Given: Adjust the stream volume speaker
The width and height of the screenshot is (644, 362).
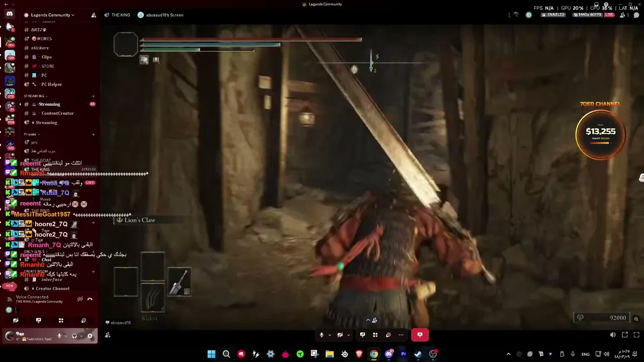Looking at the screenshot, I should (x=613, y=335).
